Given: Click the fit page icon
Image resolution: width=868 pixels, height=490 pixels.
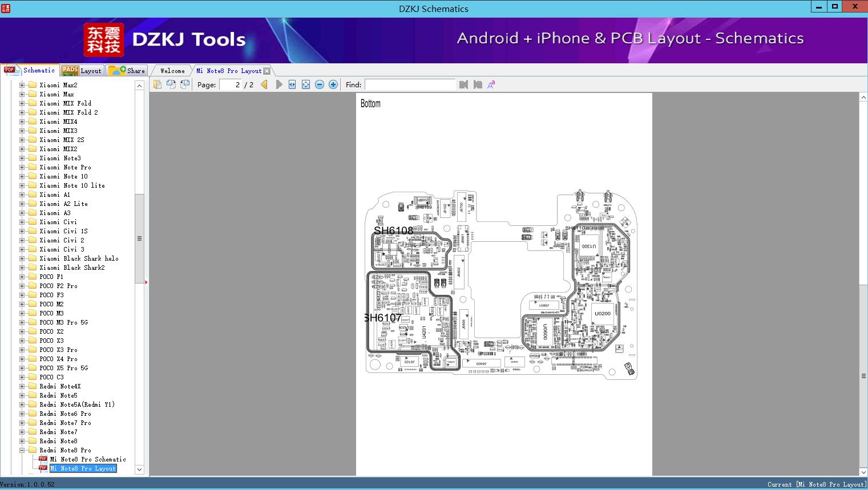Looking at the screenshot, I should point(306,84).
